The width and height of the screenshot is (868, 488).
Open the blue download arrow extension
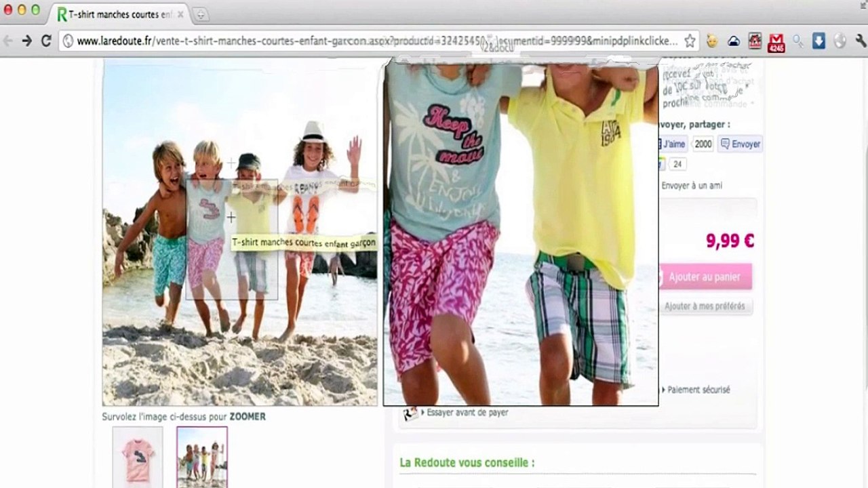(x=818, y=41)
